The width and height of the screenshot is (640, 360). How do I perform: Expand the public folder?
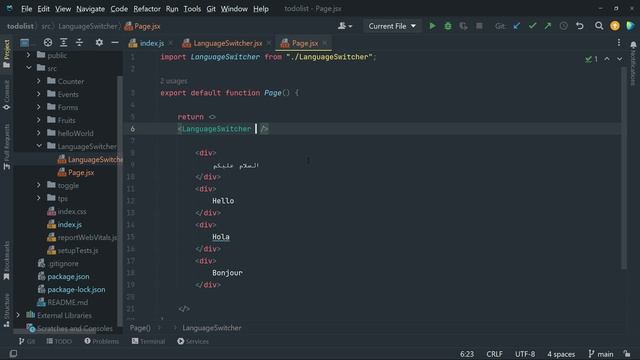(x=28, y=55)
